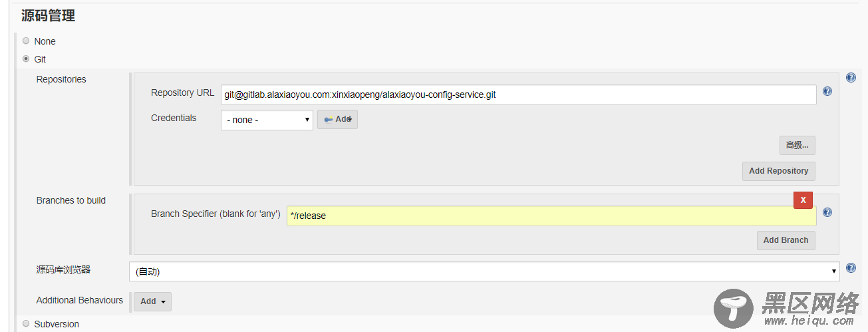Focus the Branch Specifier input field
868x332 pixels.
point(551,216)
